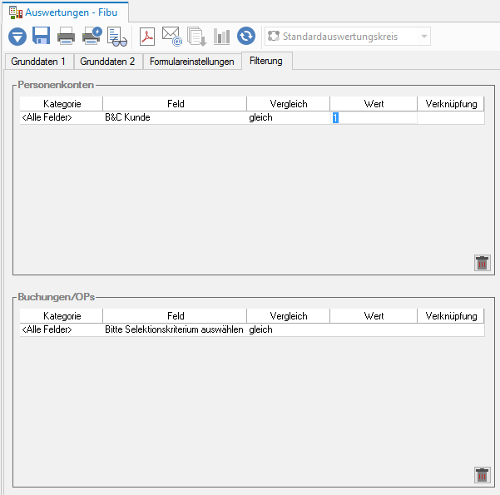The height and width of the screenshot is (495, 500).
Task: Open print with settings icon
Action: pos(92,36)
